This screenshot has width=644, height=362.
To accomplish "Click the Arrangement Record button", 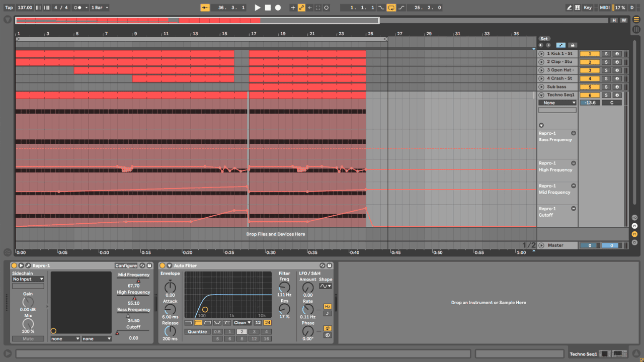I will pyautogui.click(x=278, y=8).
